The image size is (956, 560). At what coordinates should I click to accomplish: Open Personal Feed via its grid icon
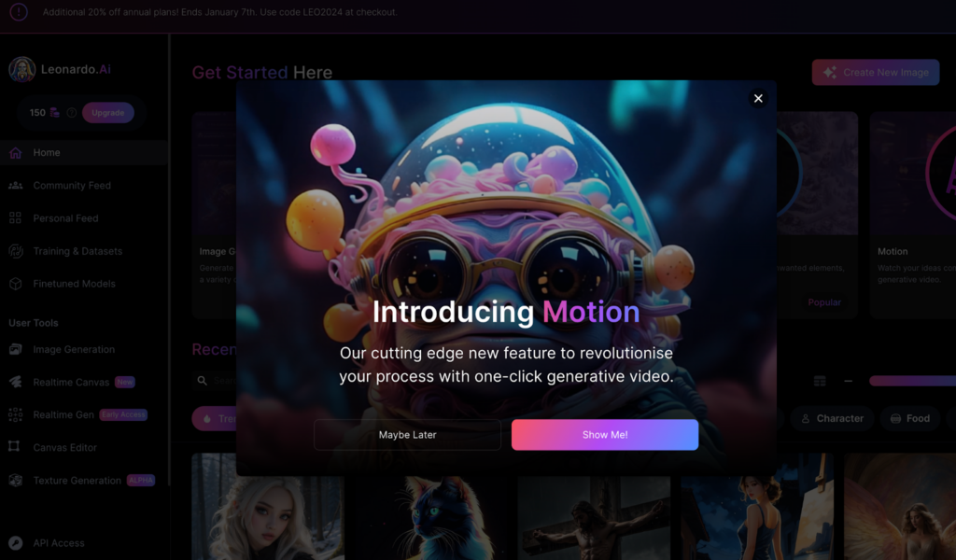click(15, 218)
